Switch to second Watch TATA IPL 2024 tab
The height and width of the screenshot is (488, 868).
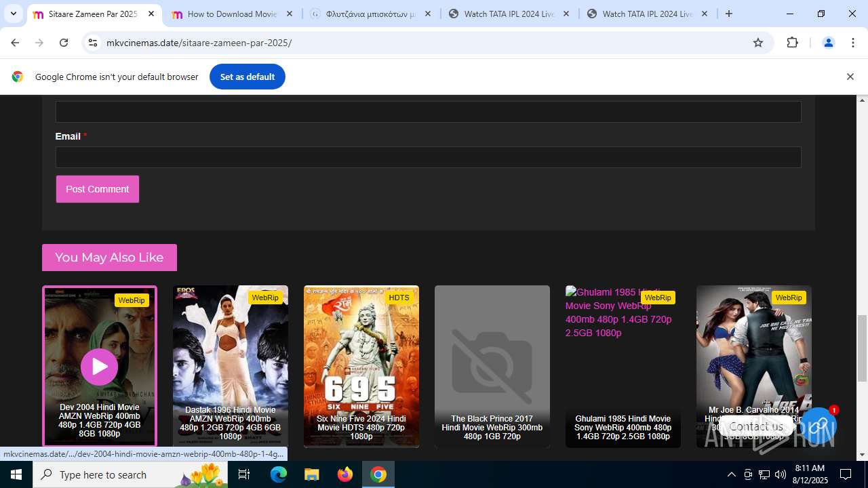click(x=647, y=14)
